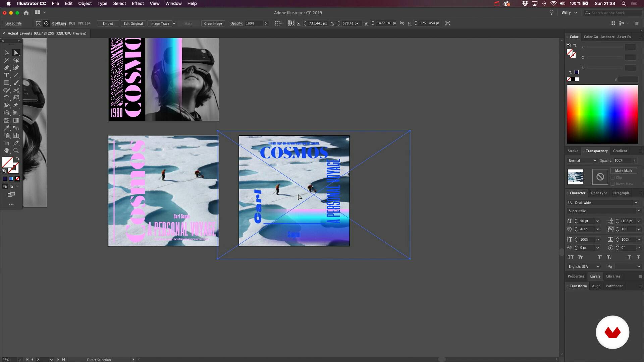Click the white swatch in Color panel

click(577, 79)
